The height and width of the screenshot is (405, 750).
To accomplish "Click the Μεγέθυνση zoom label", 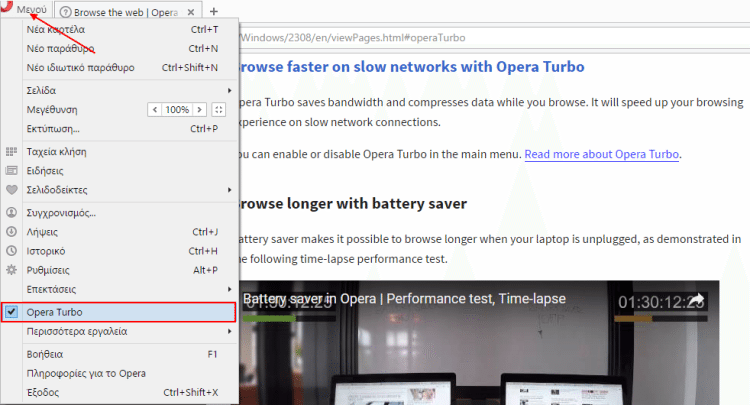I will tap(52, 109).
